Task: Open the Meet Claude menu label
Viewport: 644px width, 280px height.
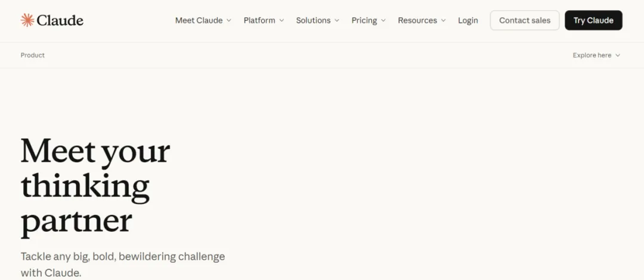Action: 199,20
